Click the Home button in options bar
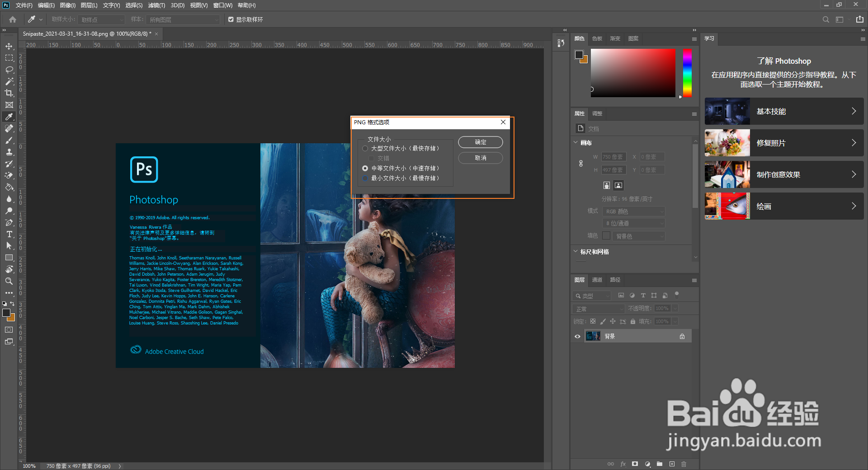 click(13, 19)
